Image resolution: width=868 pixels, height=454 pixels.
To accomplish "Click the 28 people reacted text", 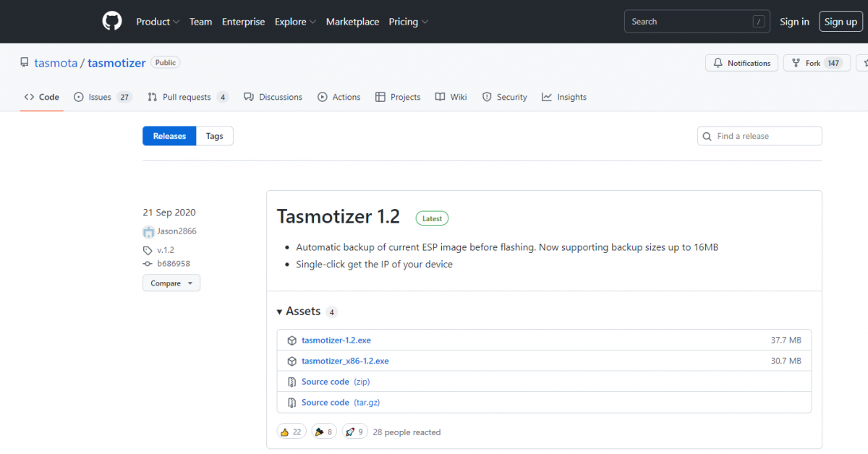I will (x=407, y=432).
